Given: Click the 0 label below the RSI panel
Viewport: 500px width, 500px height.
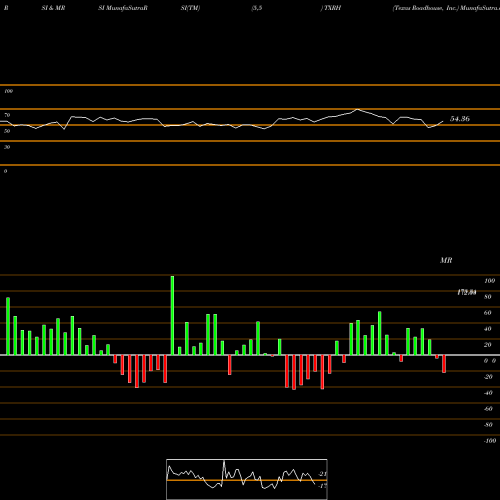Looking at the screenshot, I should pos(5,171).
